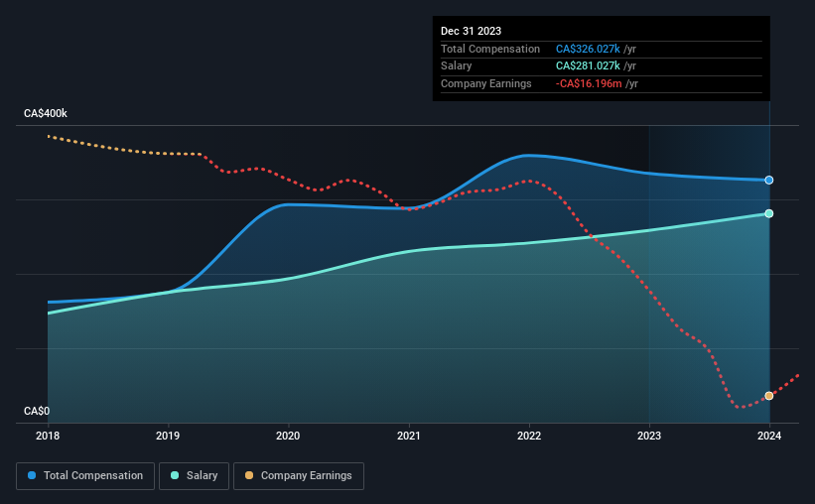Click the Dec 31 2023 tooltip date
This screenshot has height=504, width=815.
(471, 31)
